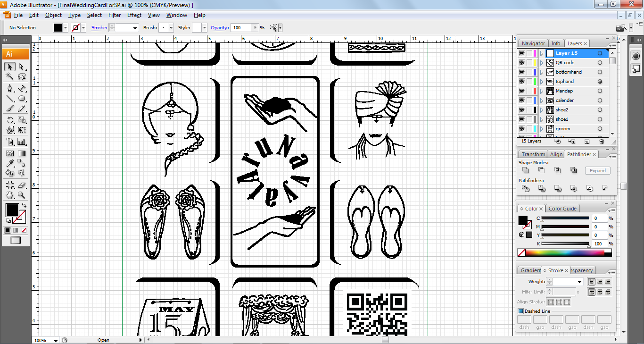Open the Effect menu
This screenshot has height=344, width=644.
[x=134, y=15]
